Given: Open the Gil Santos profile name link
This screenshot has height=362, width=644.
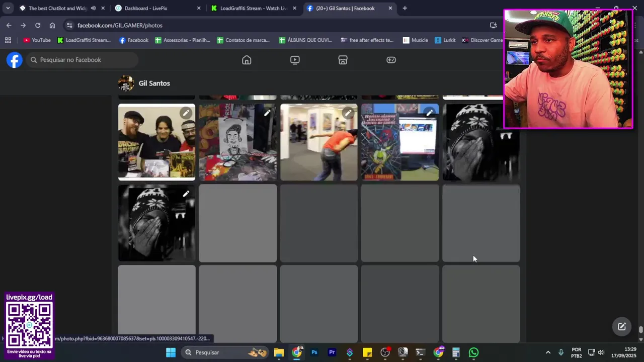Looking at the screenshot, I should coord(154,83).
